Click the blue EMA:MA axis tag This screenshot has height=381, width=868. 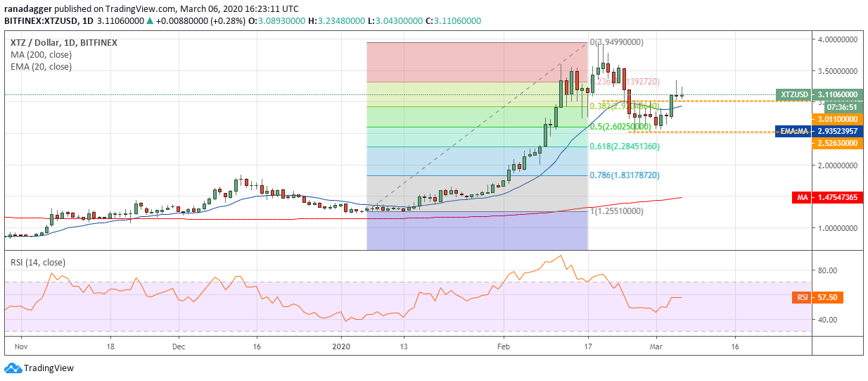(x=793, y=131)
